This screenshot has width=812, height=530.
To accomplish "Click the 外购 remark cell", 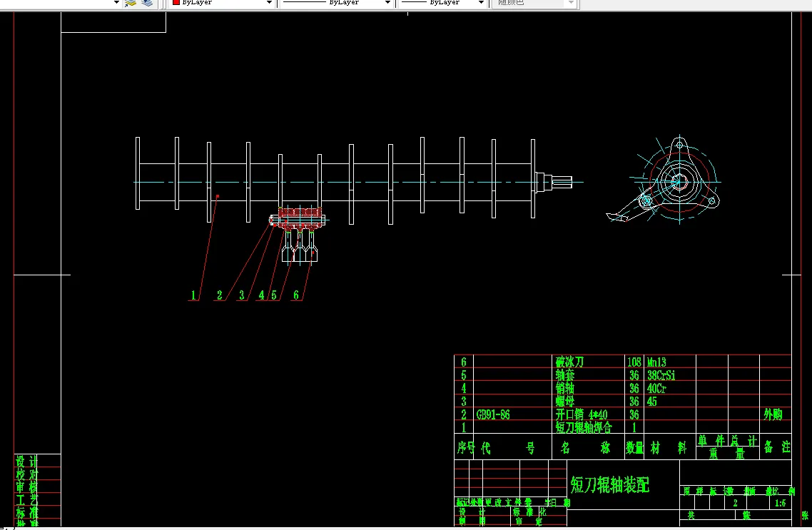I will tap(773, 414).
